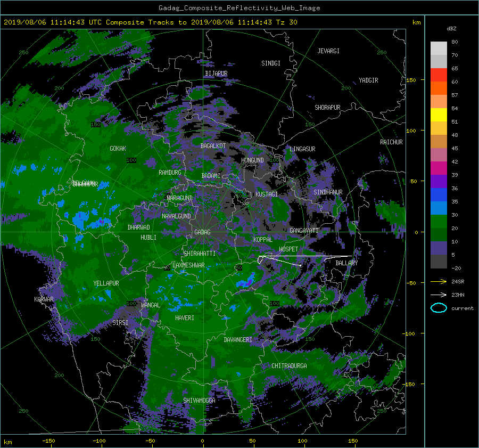The image size is (479, 448).
Task: Click the SHORAPUR town label
Action: pyautogui.click(x=327, y=108)
